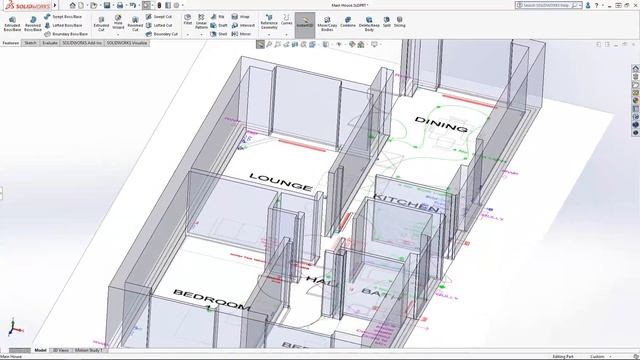Choose Boundary Boss/Base feature
This screenshot has height=360, width=640.
click(x=66, y=34)
